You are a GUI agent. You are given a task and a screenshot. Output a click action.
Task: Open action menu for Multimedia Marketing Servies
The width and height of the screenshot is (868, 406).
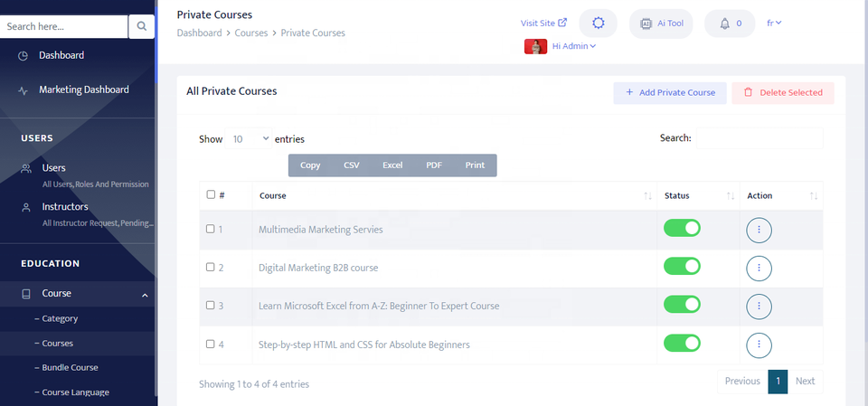point(759,230)
